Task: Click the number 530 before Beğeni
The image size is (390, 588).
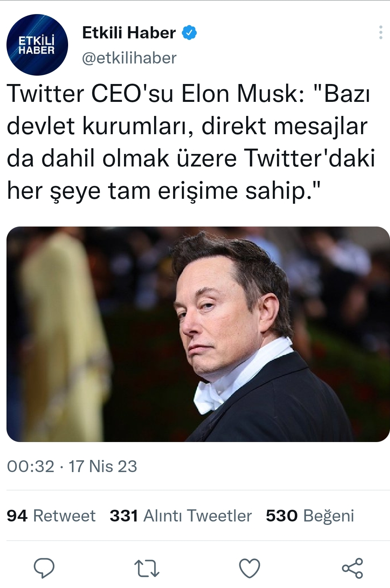Action: 282,516
